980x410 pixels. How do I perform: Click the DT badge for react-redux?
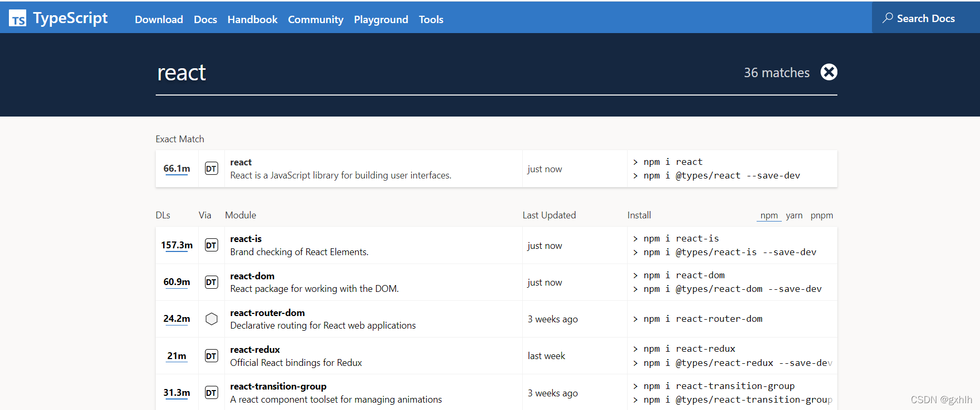pyautogui.click(x=211, y=356)
